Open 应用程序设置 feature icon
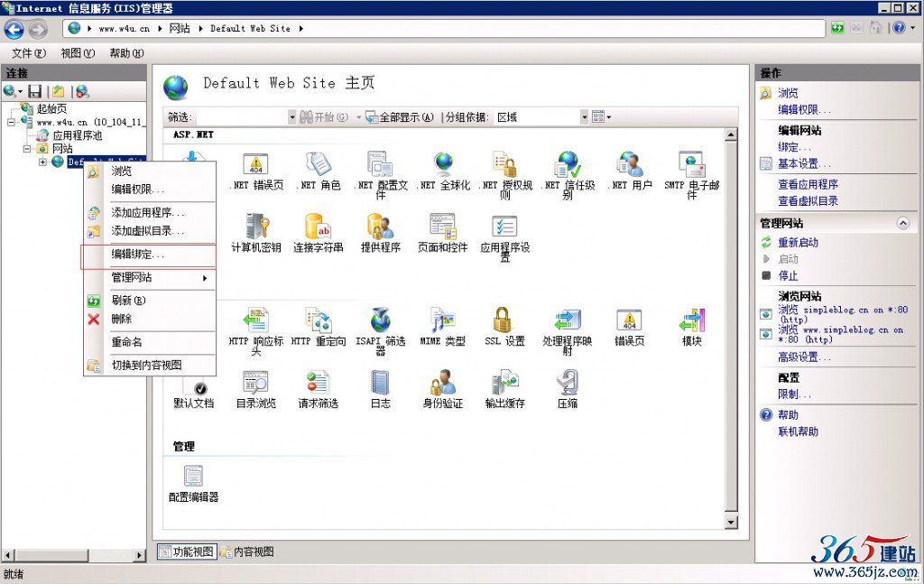This screenshot has width=924, height=584. point(505,227)
